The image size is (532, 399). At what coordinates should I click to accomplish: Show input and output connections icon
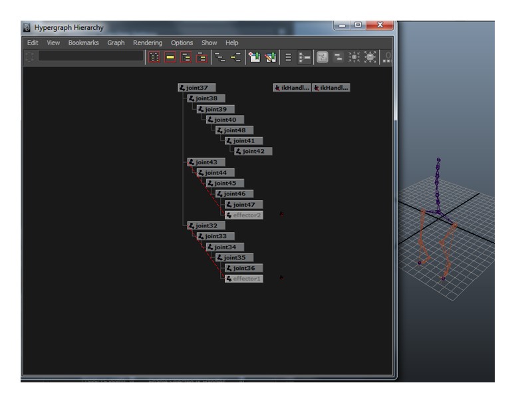coord(235,57)
